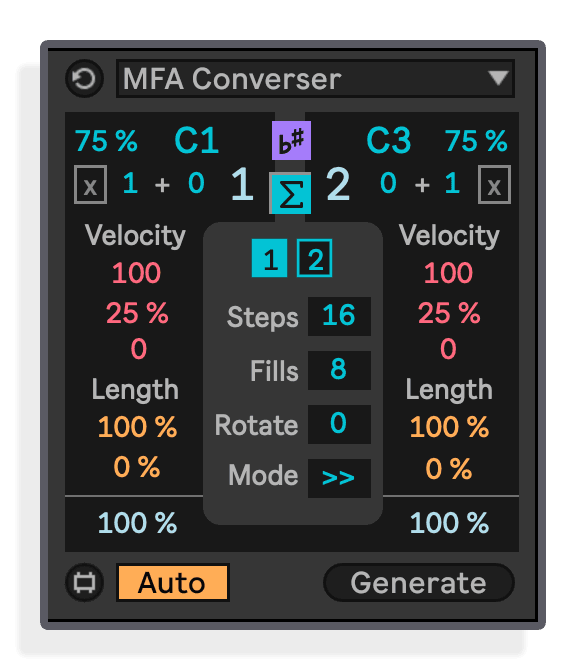Select the large track 2 number
The image size is (586, 670).
[338, 185]
